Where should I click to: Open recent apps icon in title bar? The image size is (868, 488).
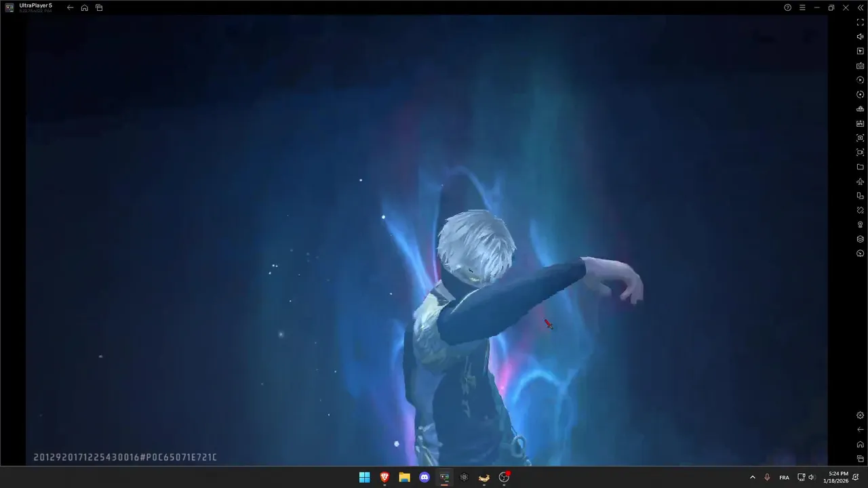(x=99, y=7)
